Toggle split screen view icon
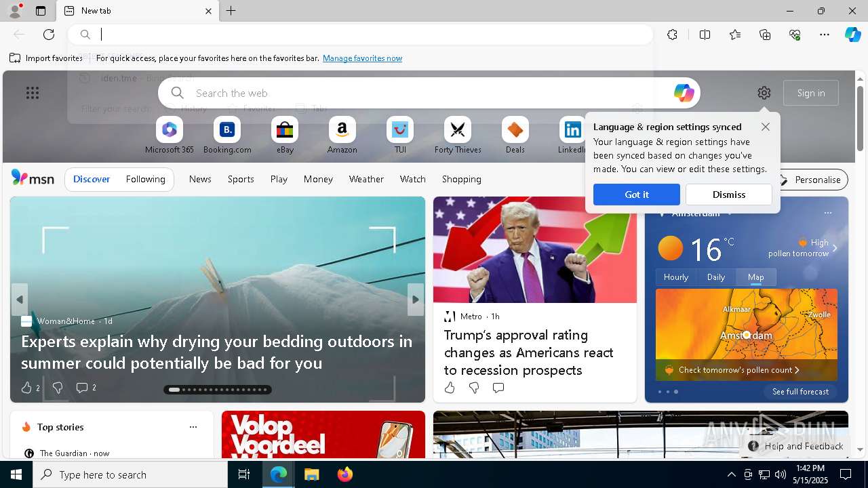 [705, 35]
